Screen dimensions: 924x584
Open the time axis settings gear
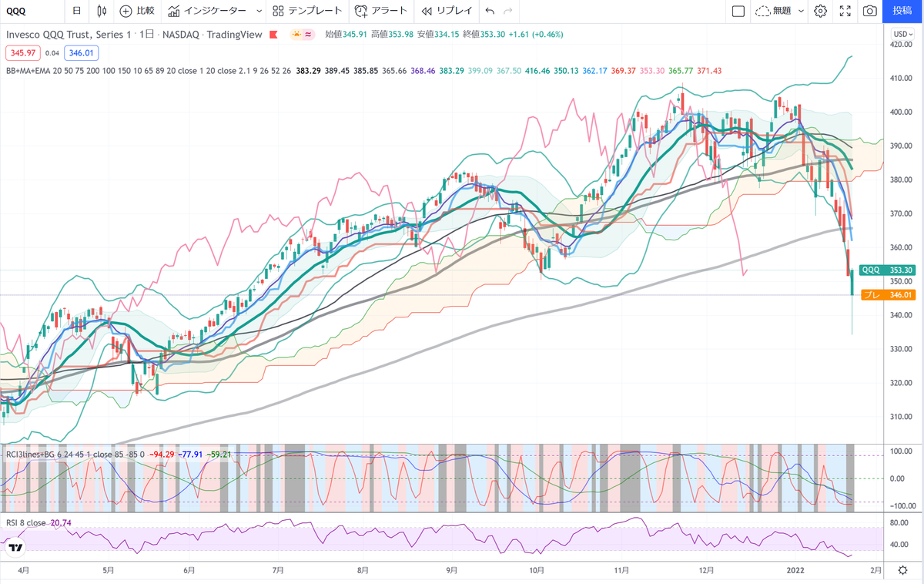(902, 570)
